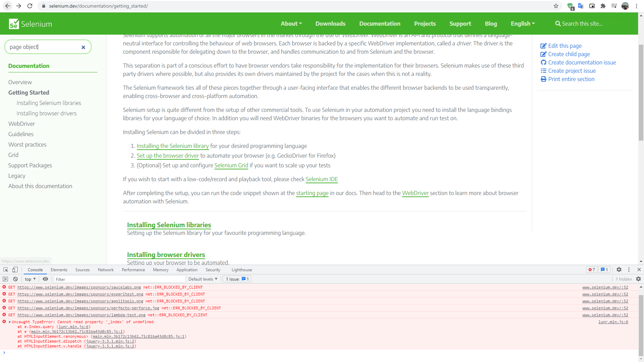The width and height of the screenshot is (644, 362).
Task: Open the Default levels dropdown
Action: click(203, 279)
